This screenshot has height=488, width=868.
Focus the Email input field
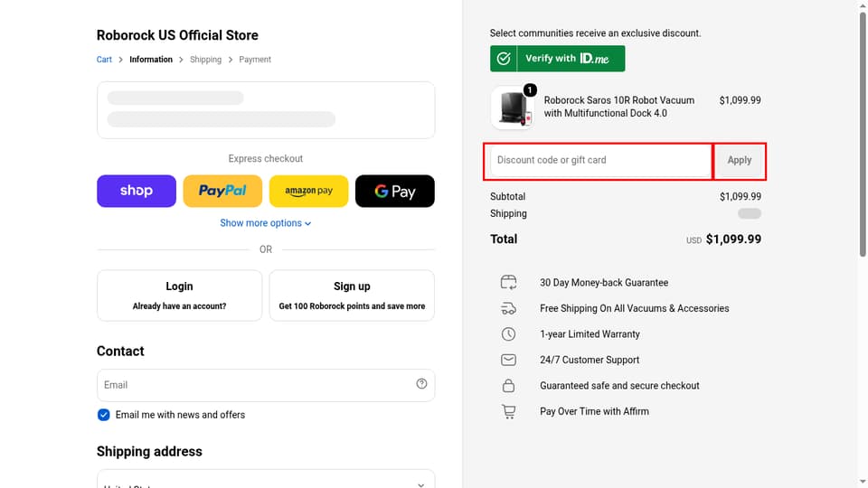click(x=266, y=385)
